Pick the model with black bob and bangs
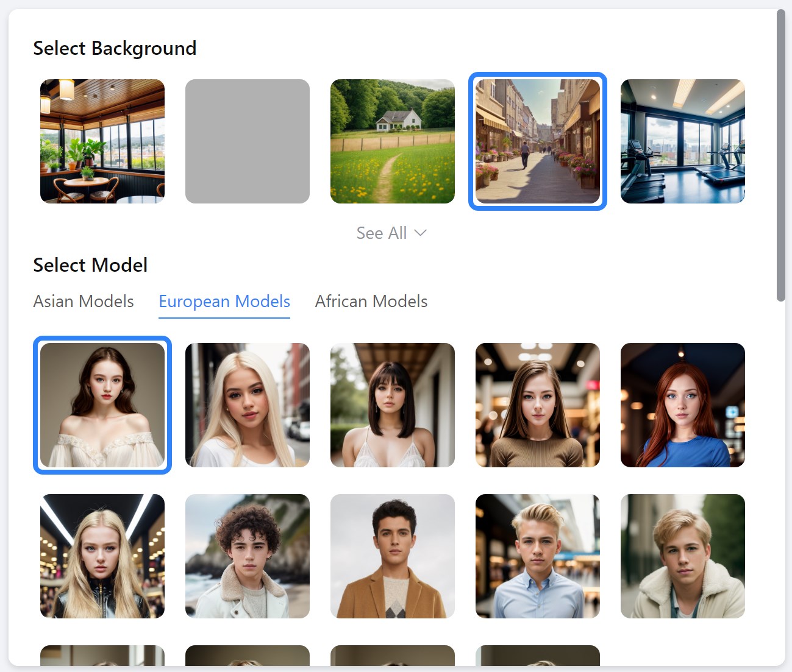Viewport: 792px width, 672px height. coord(393,405)
